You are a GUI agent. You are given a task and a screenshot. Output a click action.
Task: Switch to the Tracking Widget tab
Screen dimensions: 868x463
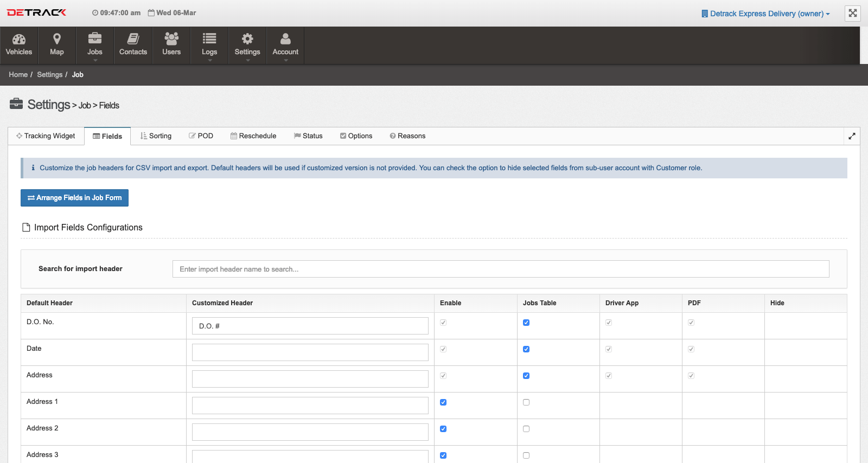coord(46,136)
